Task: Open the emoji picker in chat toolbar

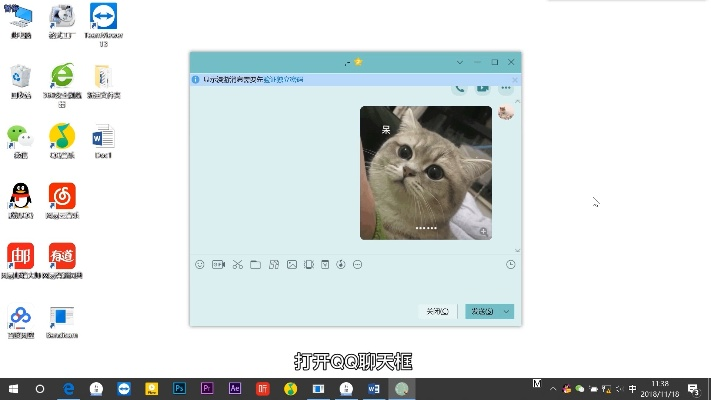Action: [x=200, y=264]
